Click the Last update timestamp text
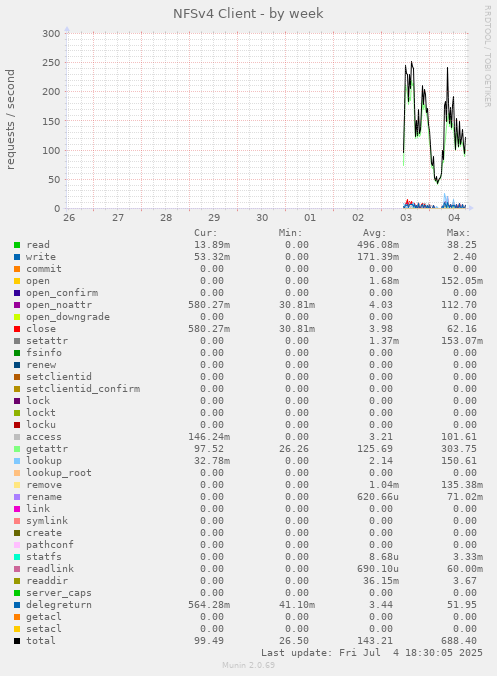Screen dimensions: 497x676 tap(372, 653)
